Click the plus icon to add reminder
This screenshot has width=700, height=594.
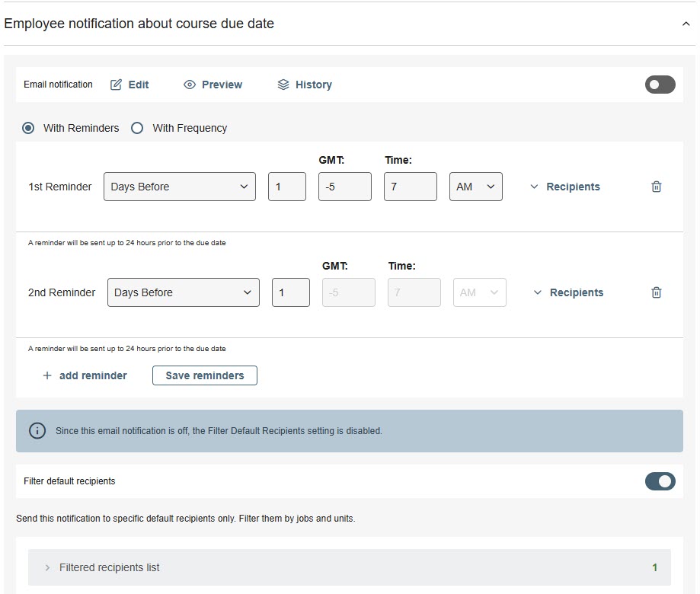click(x=47, y=375)
